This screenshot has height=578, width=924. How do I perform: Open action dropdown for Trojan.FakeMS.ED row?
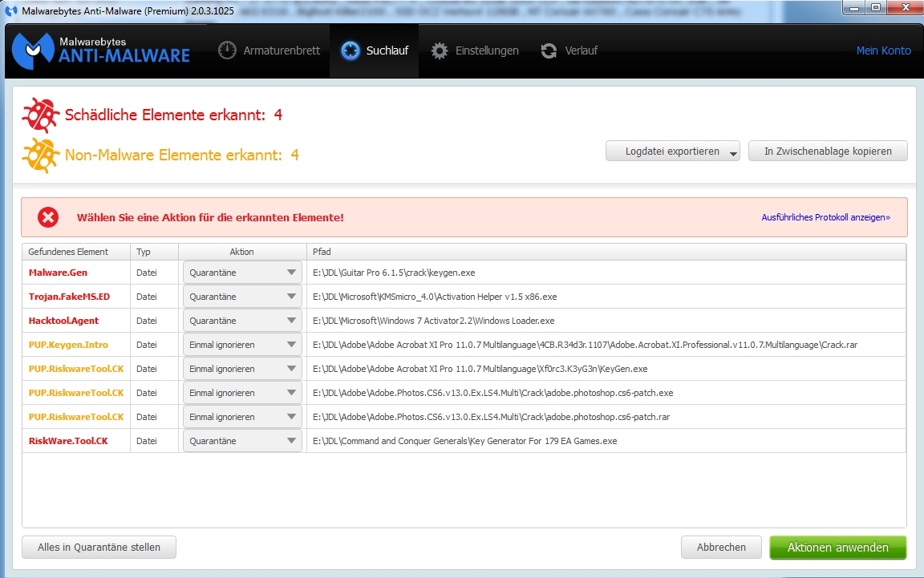pos(242,297)
